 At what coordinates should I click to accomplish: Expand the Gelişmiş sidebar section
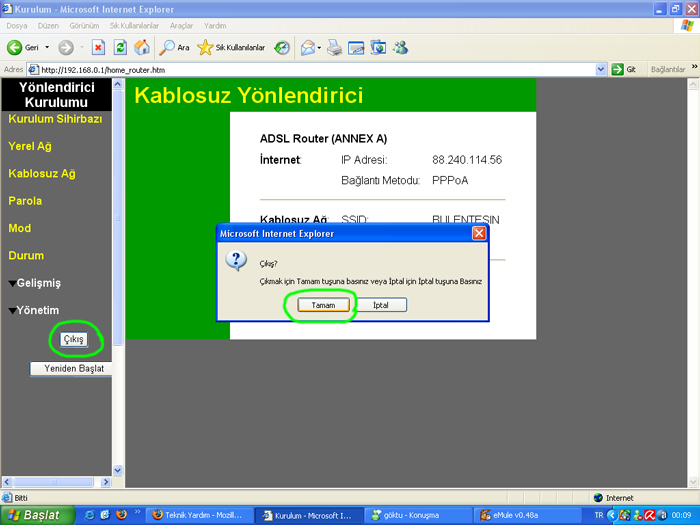[x=35, y=283]
